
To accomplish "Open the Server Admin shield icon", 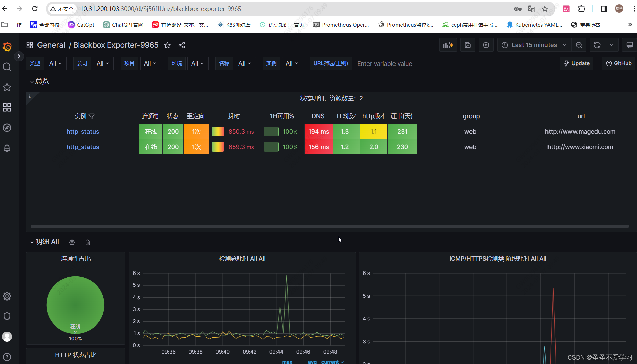I will pos(7,316).
